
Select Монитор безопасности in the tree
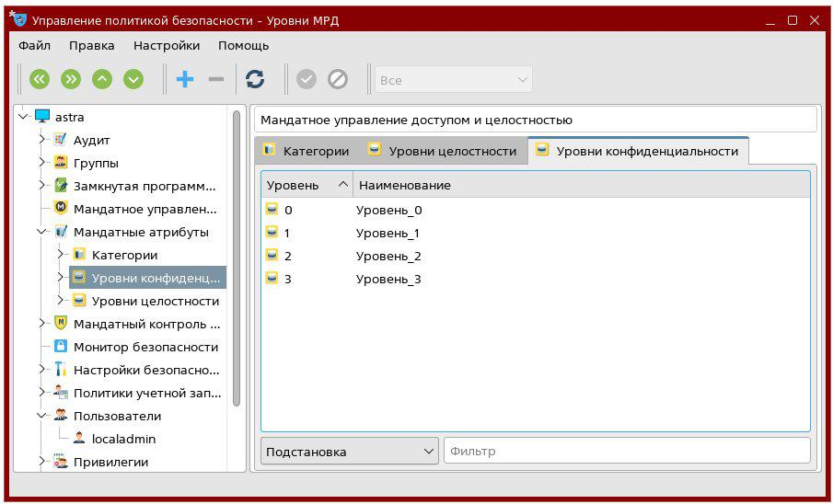pos(145,347)
